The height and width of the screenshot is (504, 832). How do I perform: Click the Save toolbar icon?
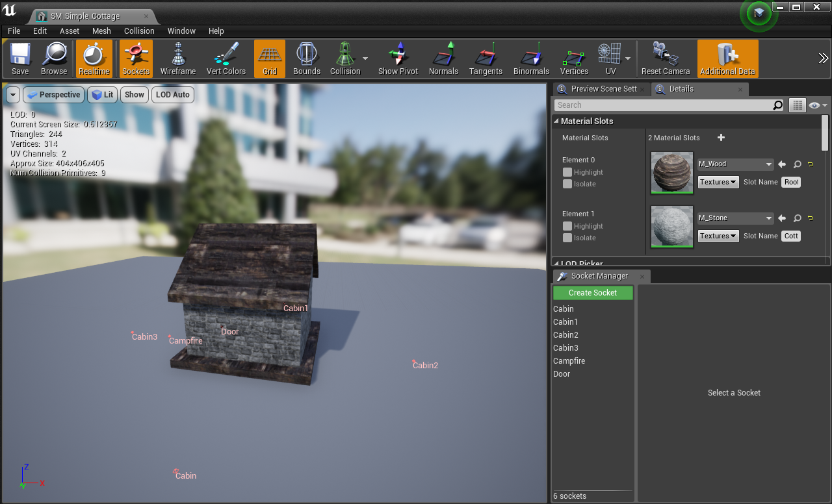pyautogui.click(x=20, y=58)
